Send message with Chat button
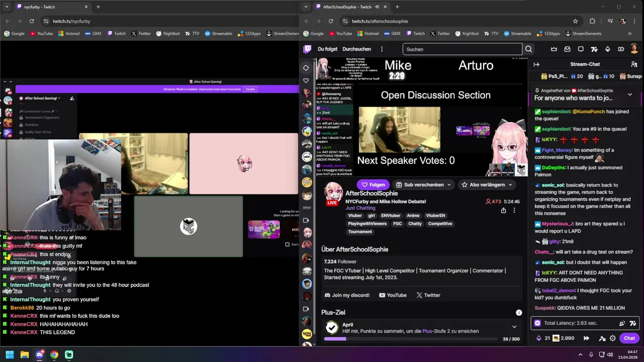The width and height of the screenshot is (644, 362). click(x=629, y=338)
